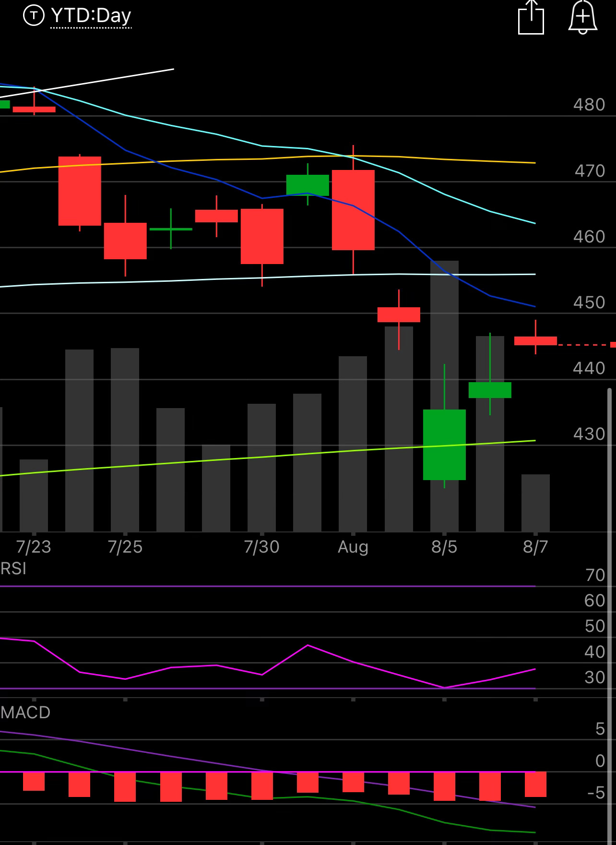Select the latest 8/7 red candlestick
616x845 pixels.
click(535, 341)
